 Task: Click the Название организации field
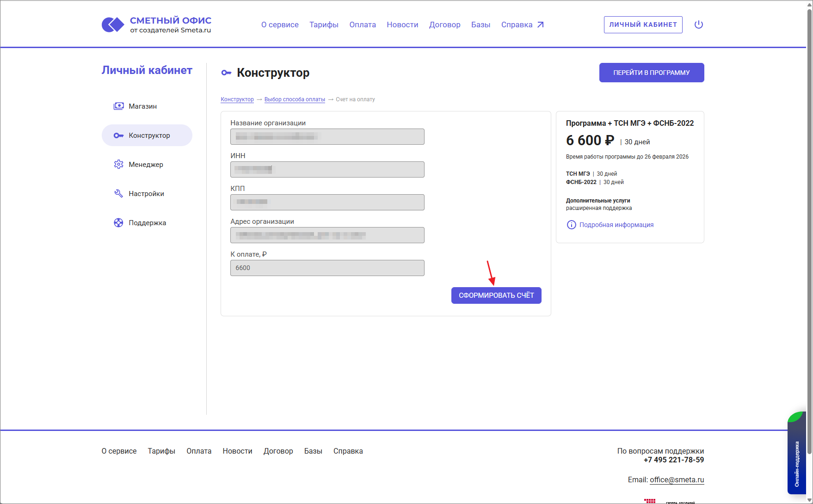click(327, 137)
